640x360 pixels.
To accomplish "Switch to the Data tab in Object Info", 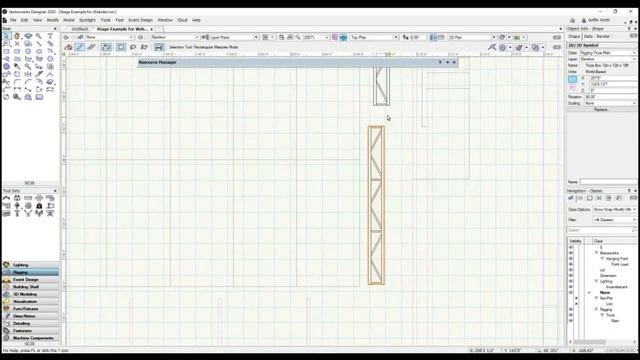I will point(588,37).
